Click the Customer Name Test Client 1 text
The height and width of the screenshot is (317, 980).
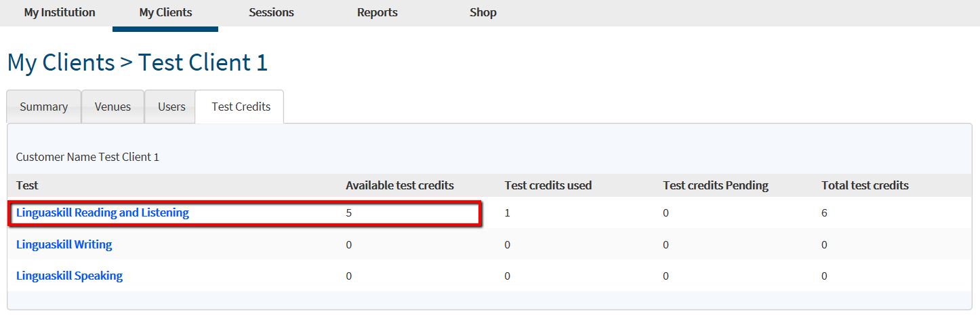tap(87, 157)
